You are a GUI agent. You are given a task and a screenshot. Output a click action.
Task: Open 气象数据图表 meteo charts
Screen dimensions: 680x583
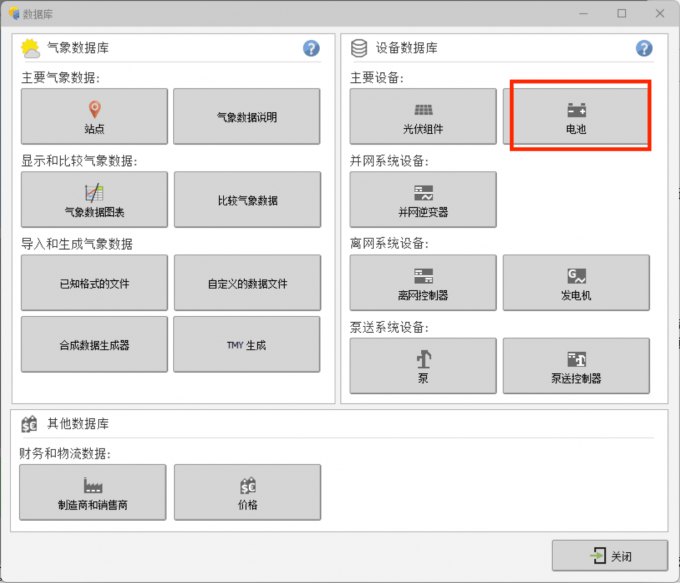tap(94, 200)
